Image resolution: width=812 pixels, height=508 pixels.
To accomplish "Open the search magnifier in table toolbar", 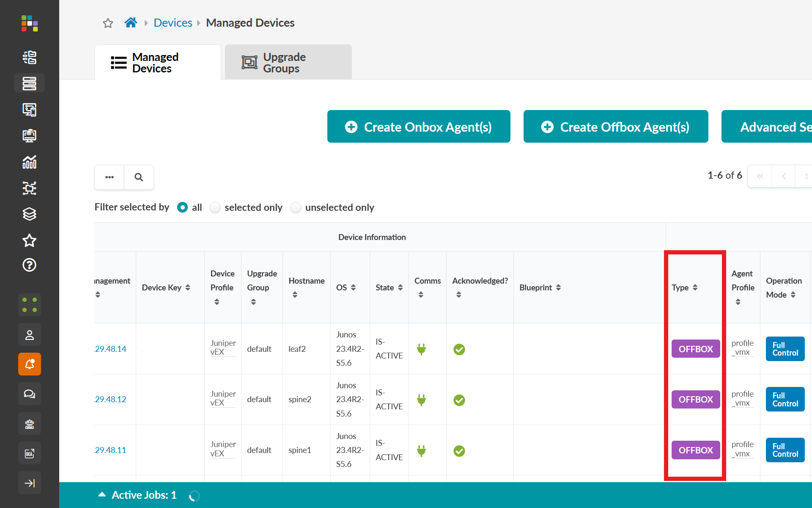I will pyautogui.click(x=139, y=177).
